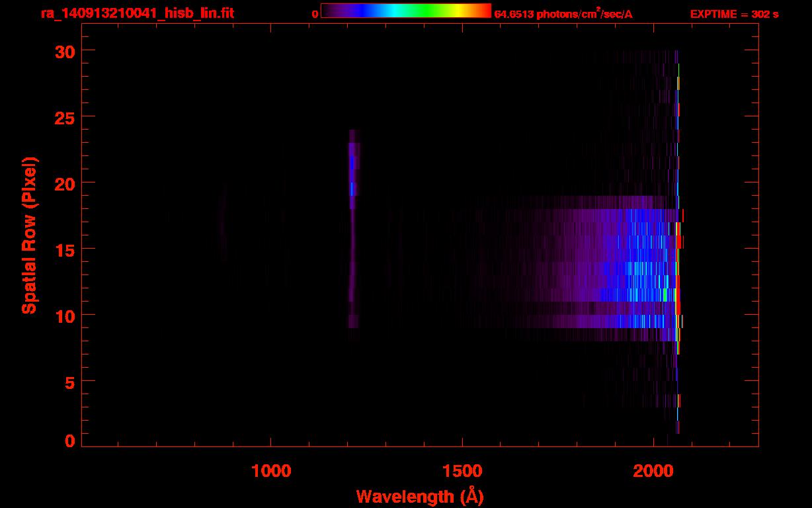Click the blue emission feature near 1216 Å
Viewport: 812px width, 508px height.
point(352,169)
